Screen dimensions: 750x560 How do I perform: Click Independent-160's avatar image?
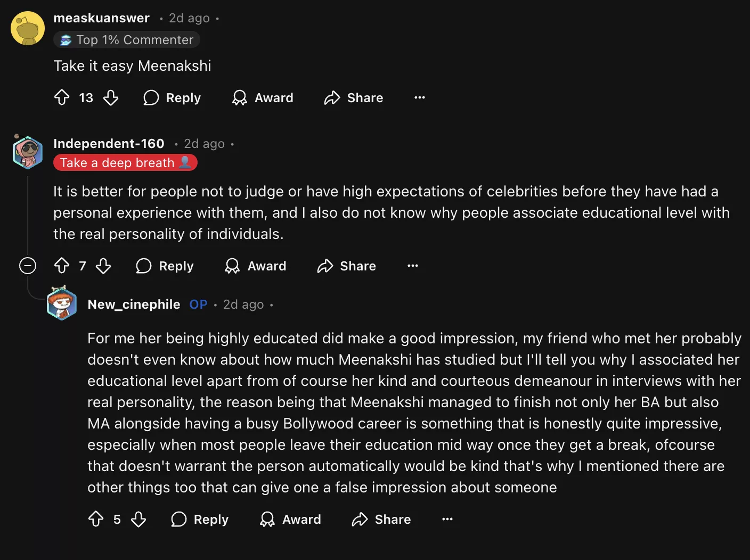28,152
